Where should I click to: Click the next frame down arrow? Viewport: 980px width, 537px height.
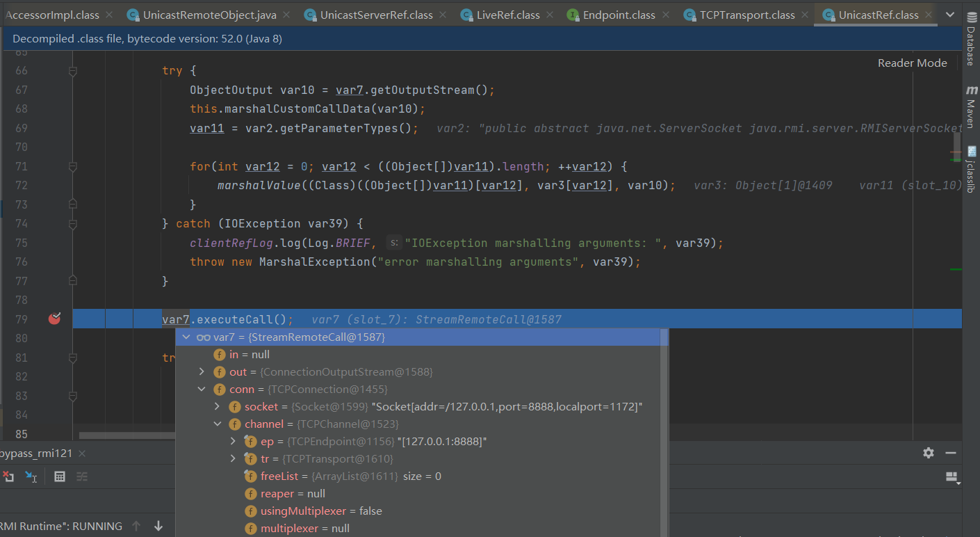coord(158,526)
